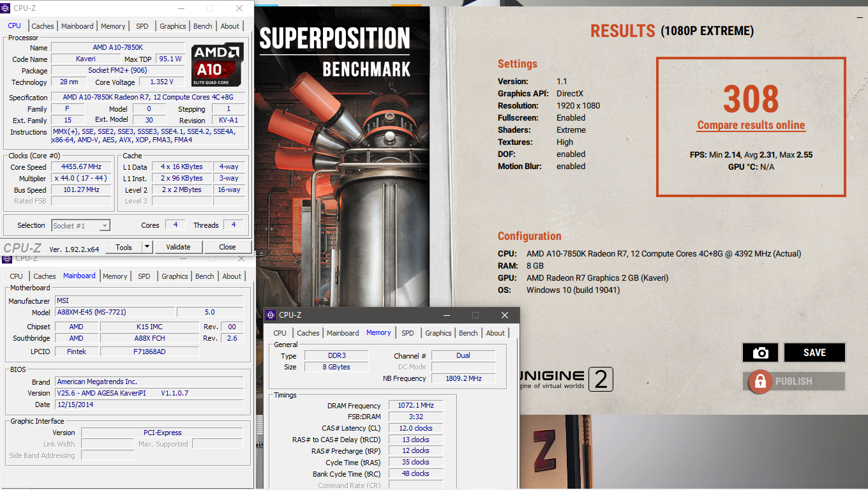Click the Validate button in CPU-Z
This screenshot has height=490, width=868.
pos(178,247)
